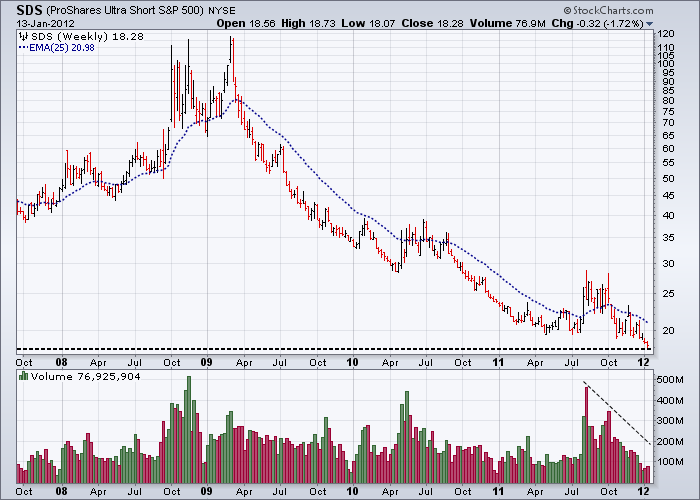Click the 400M volume axis label

[x=670, y=400]
